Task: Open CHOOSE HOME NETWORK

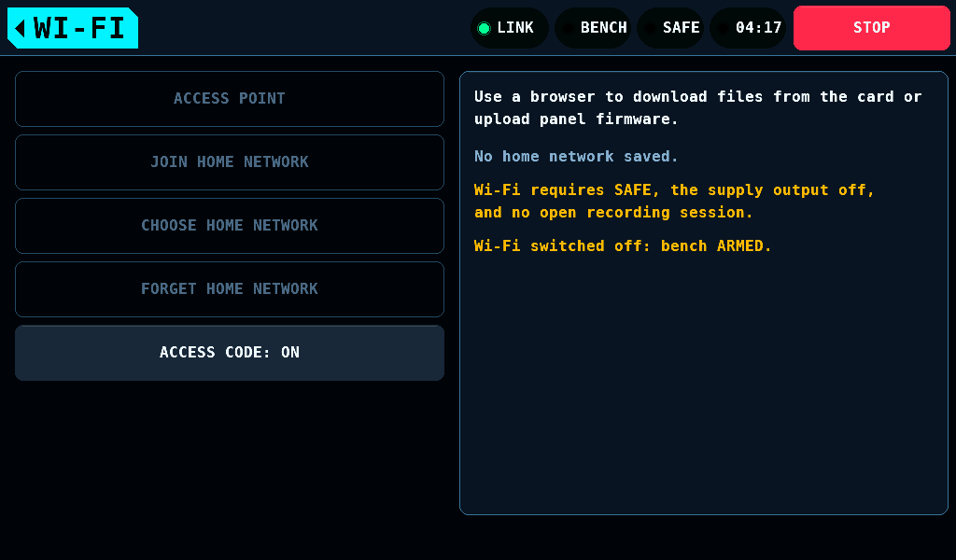Action: point(230,226)
